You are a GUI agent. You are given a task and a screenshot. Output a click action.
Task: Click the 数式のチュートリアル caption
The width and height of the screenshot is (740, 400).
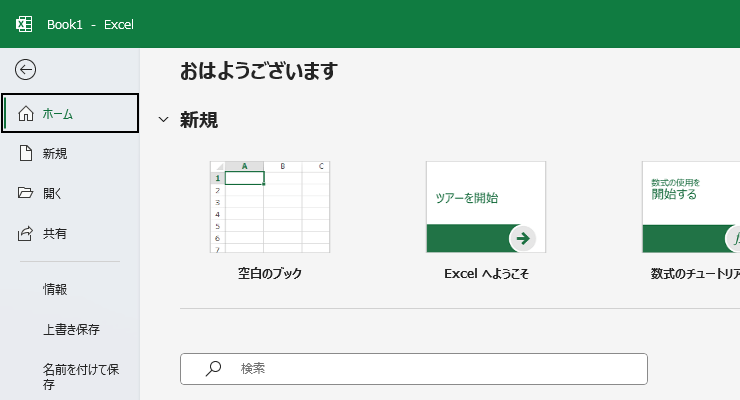[x=695, y=274]
